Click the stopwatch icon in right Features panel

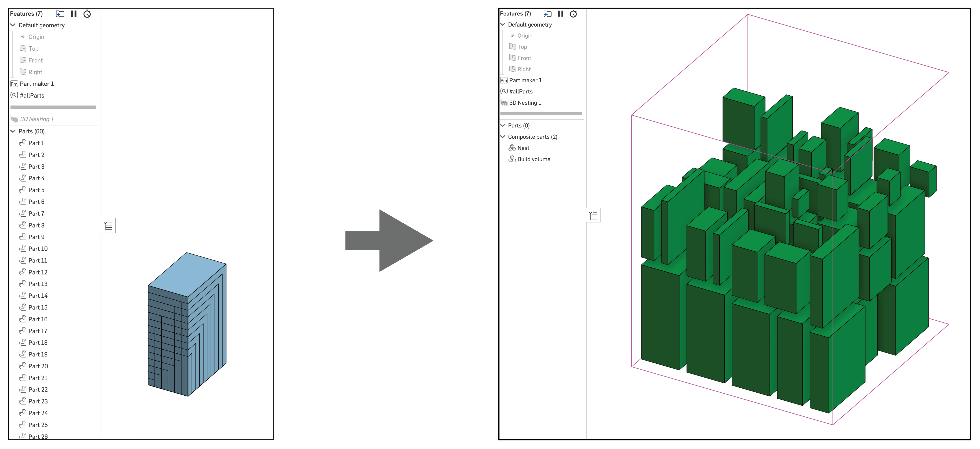(573, 14)
